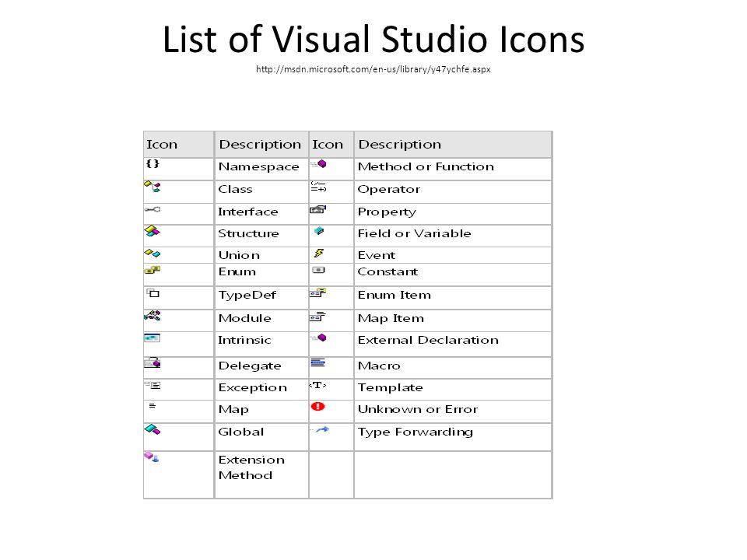
Task: Click the Field or Variable icon
Action: point(319,231)
